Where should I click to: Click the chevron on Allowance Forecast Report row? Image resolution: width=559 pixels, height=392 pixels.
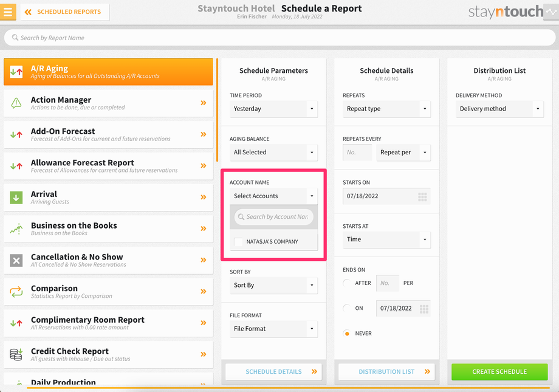(x=203, y=166)
